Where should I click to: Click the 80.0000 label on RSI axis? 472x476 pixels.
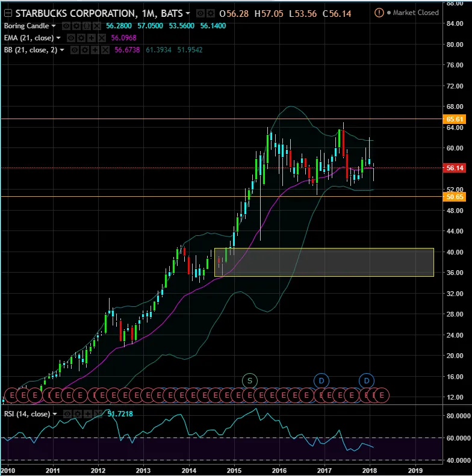point(458,416)
